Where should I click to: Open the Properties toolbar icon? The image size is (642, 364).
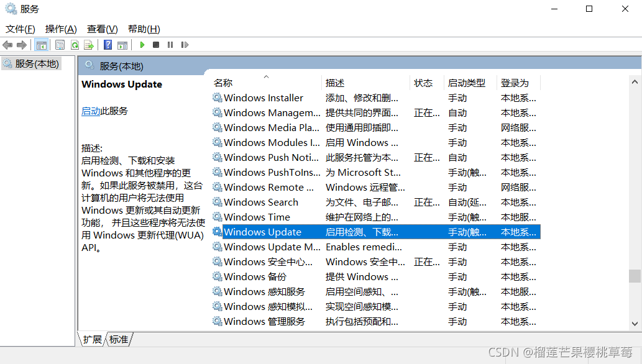pos(60,45)
